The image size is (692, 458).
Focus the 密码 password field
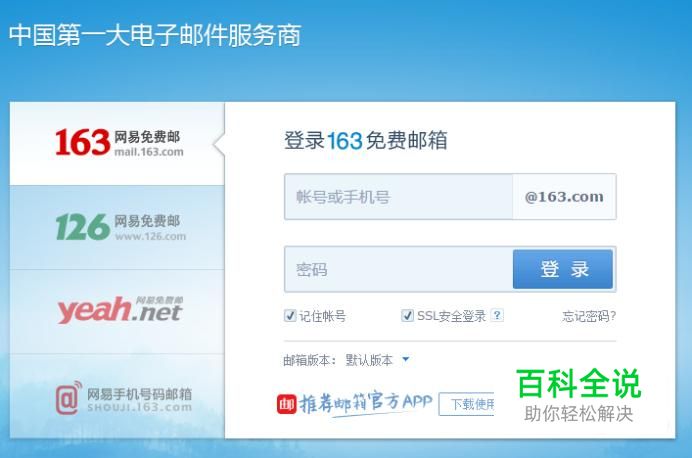tap(399, 269)
